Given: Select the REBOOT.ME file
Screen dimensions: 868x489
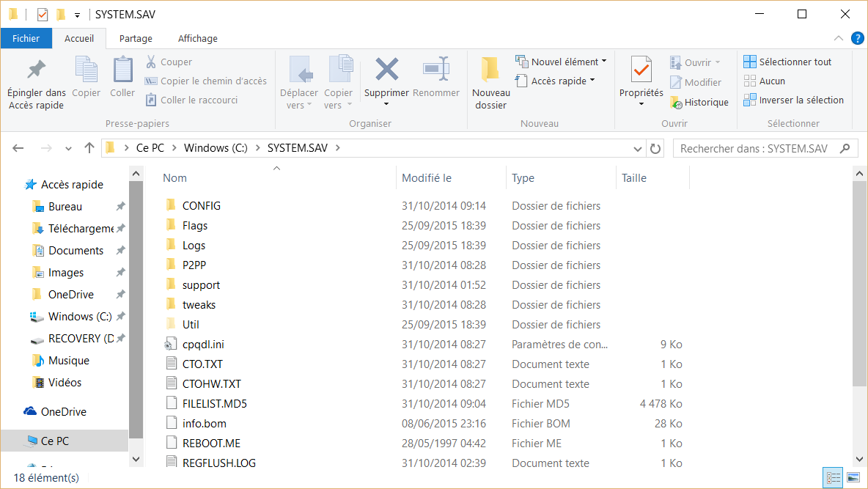Looking at the screenshot, I should click(x=211, y=443).
